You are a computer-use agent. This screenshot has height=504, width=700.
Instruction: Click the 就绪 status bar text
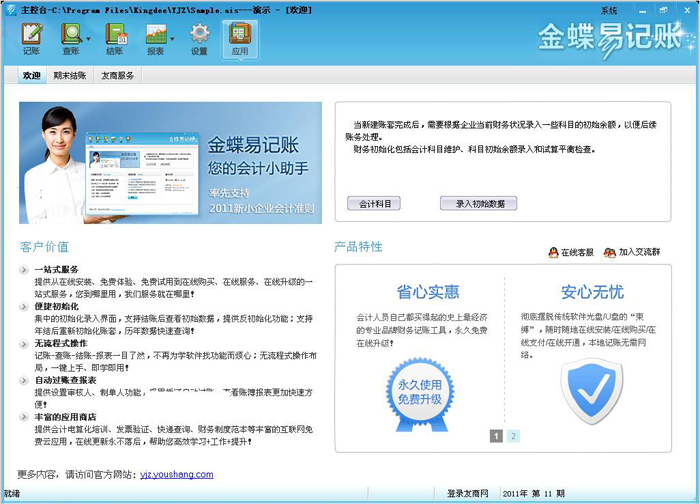point(12,493)
